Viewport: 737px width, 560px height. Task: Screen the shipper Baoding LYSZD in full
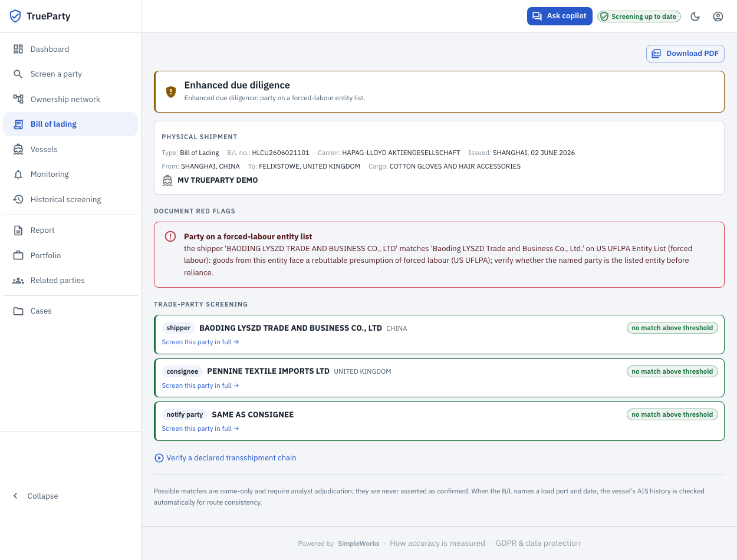point(200,342)
